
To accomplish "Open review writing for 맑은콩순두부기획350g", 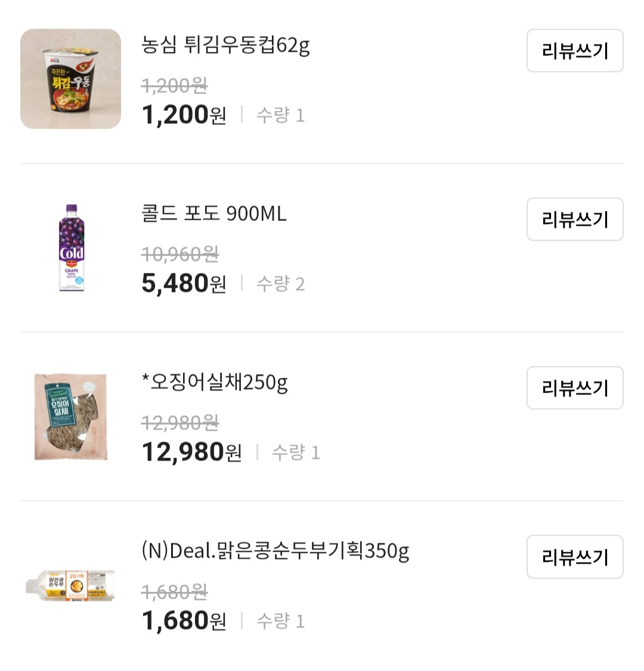I will pyautogui.click(x=574, y=557).
